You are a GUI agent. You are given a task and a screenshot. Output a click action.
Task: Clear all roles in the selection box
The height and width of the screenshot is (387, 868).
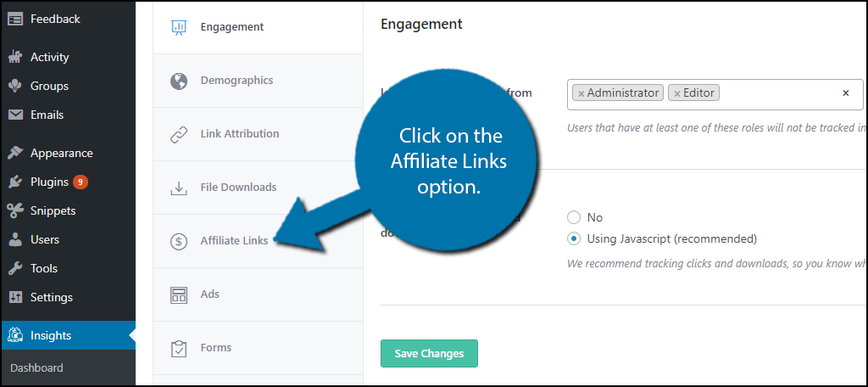coord(845,93)
